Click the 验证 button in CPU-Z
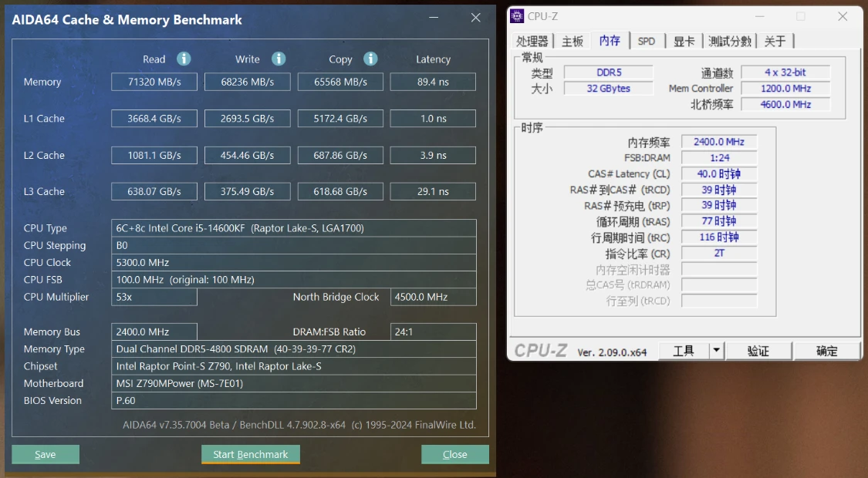Screen dimensions: 868x478 pyautogui.click(x=758, y=350)
